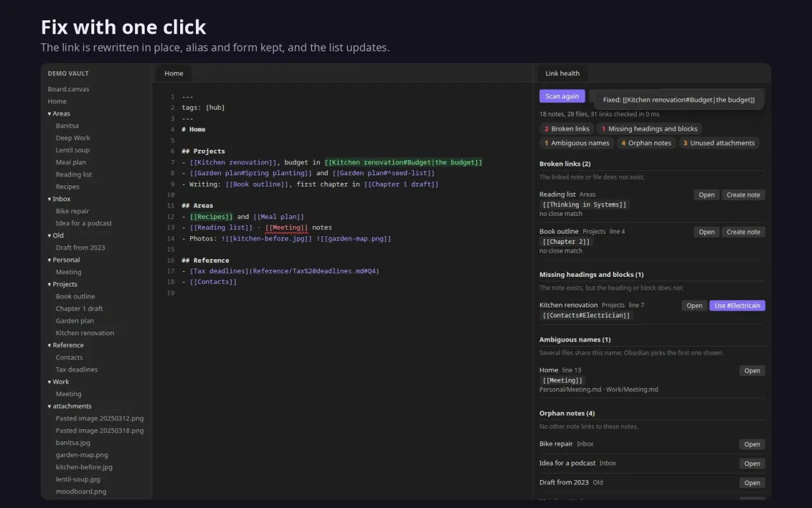Click the highlighted [[Recipes]] link in the editor
The width and height of the screenshot is (812, 508).
(x=211, y=217)
